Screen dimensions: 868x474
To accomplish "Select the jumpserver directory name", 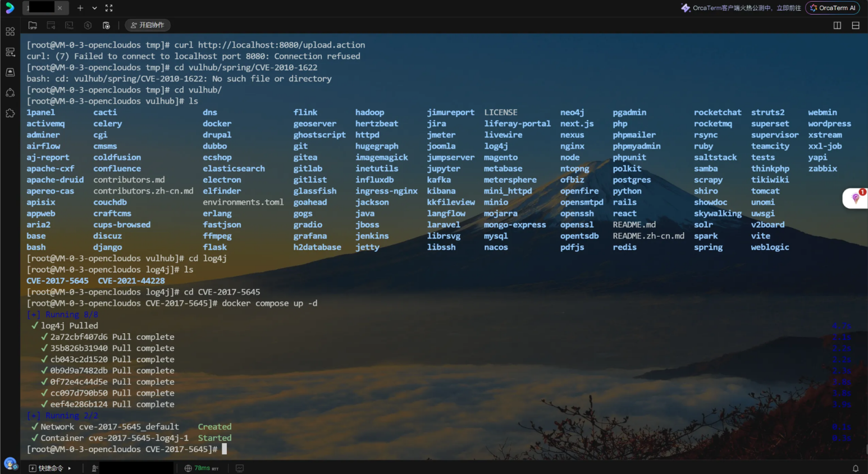I will coord(450,157).
